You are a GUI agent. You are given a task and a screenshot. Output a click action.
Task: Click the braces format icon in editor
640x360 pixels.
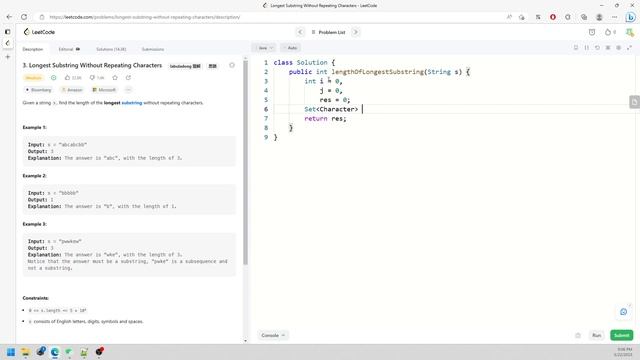(x=587, y=48)
